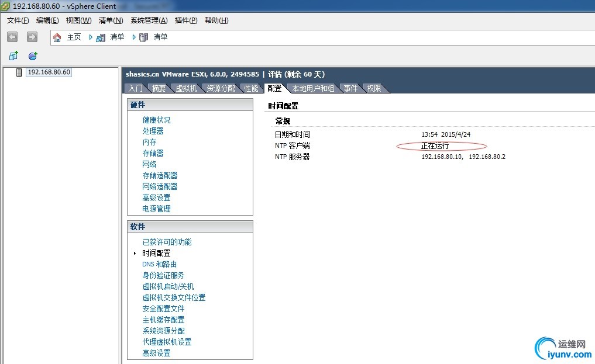Image resolution: width=595 pixels, height=364 pixels.
Task: Open the 虚拟机启动/关机 link
Action: coord(168,286)
